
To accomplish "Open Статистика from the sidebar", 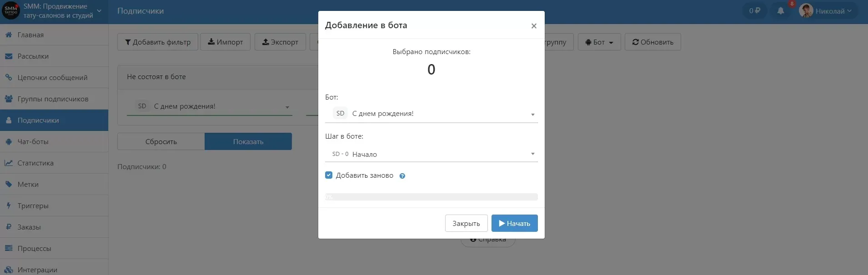I will (54, 163).
